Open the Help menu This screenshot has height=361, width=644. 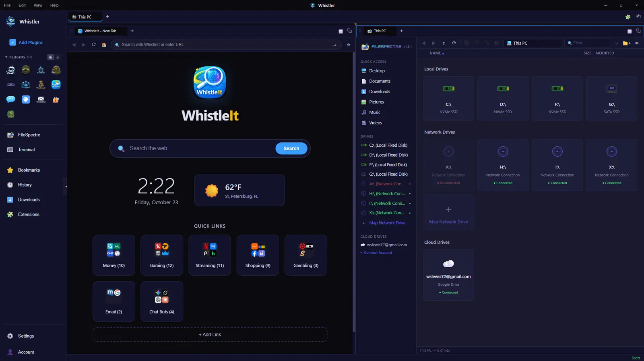pos(54,5)
